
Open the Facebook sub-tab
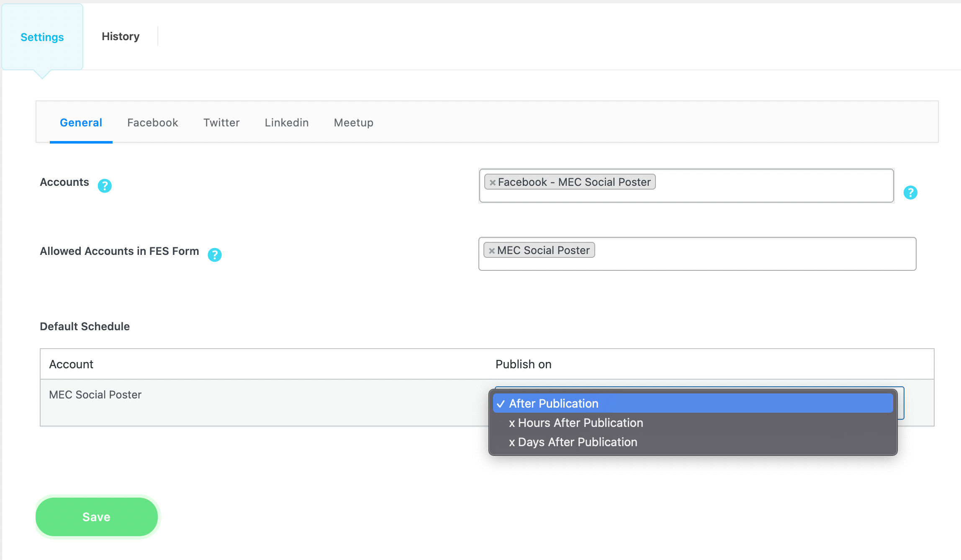point(153,123)
